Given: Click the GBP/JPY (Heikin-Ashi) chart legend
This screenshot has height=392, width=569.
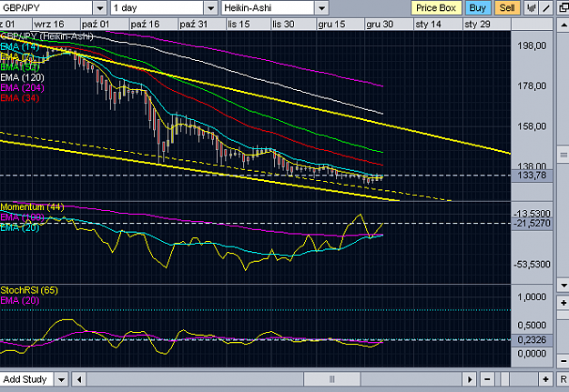Looking at the screenshot, I should [46, 36].
